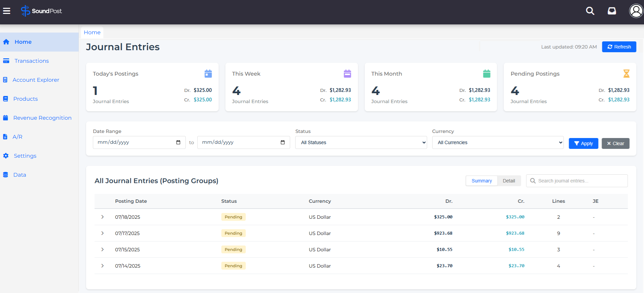Click Pending badge for 07/14/2025
The width and height of the screenshot is (644, 293).
tap(234, 266)
